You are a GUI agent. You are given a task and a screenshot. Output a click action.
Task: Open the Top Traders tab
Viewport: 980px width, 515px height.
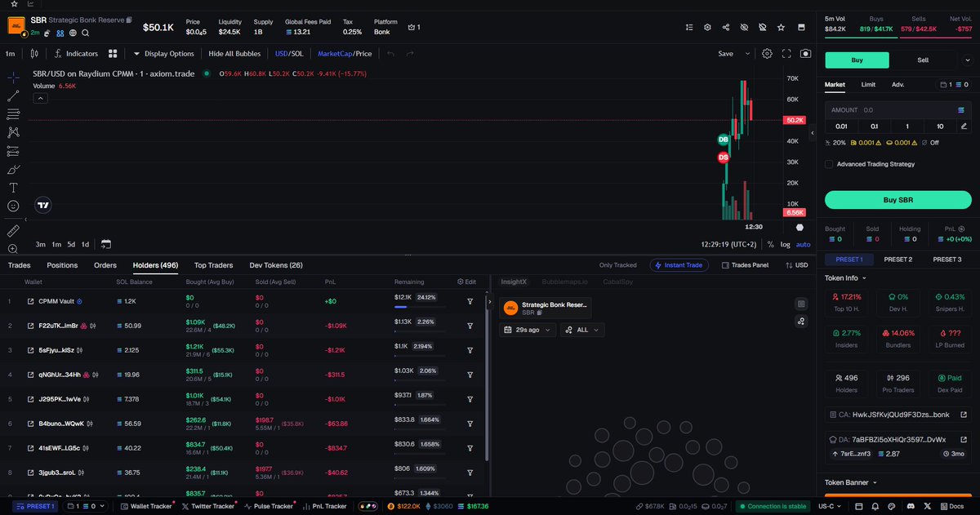click(213, 265)
